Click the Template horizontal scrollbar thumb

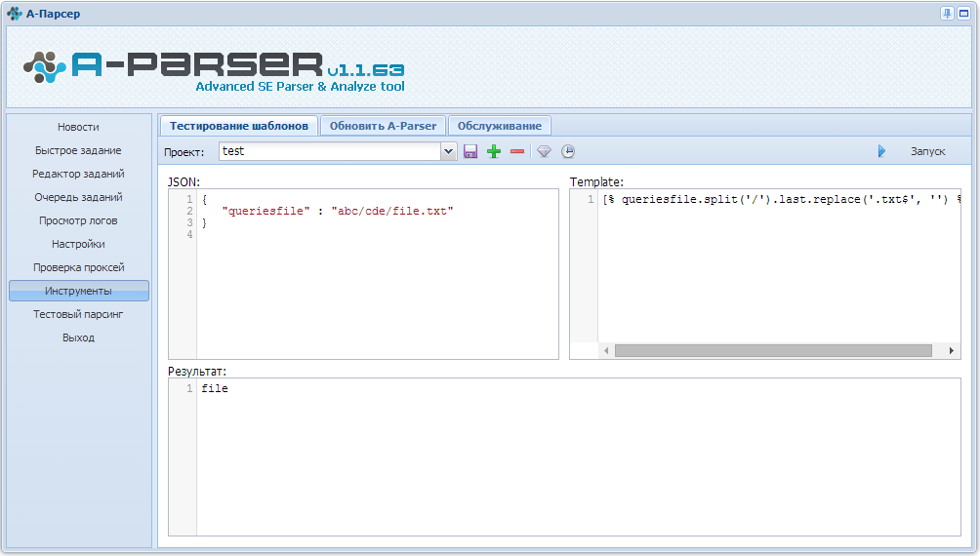click(773, 350)
